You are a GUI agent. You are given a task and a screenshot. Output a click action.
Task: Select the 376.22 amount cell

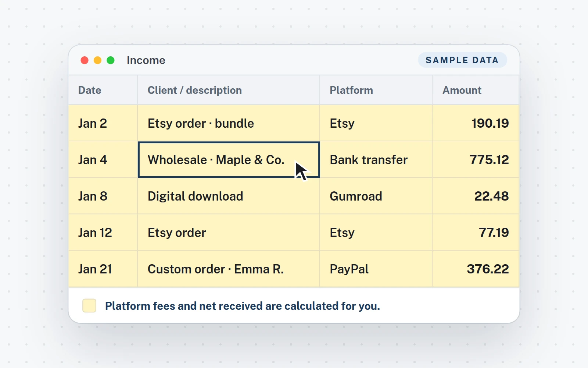pos(476,269)
